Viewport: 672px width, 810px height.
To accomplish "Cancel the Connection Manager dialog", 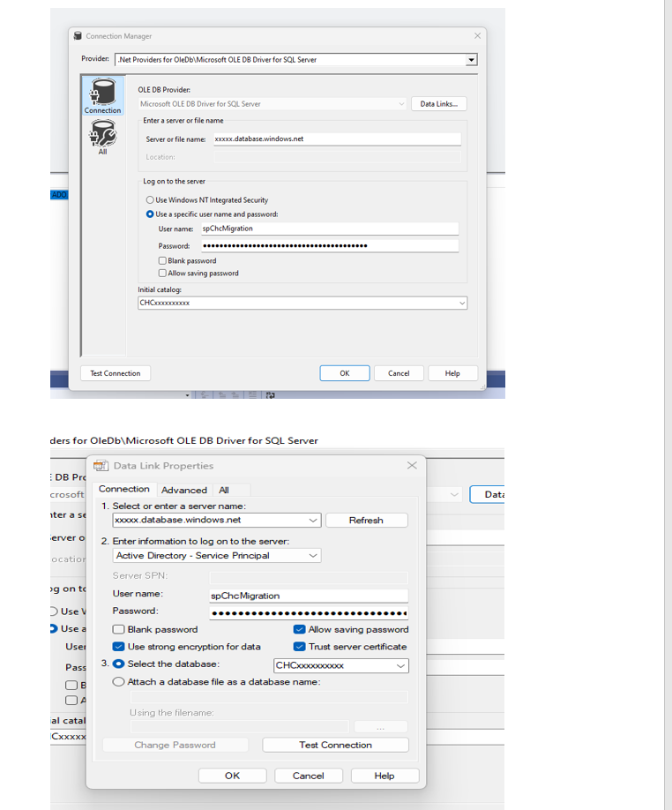I will coord(399,373).
